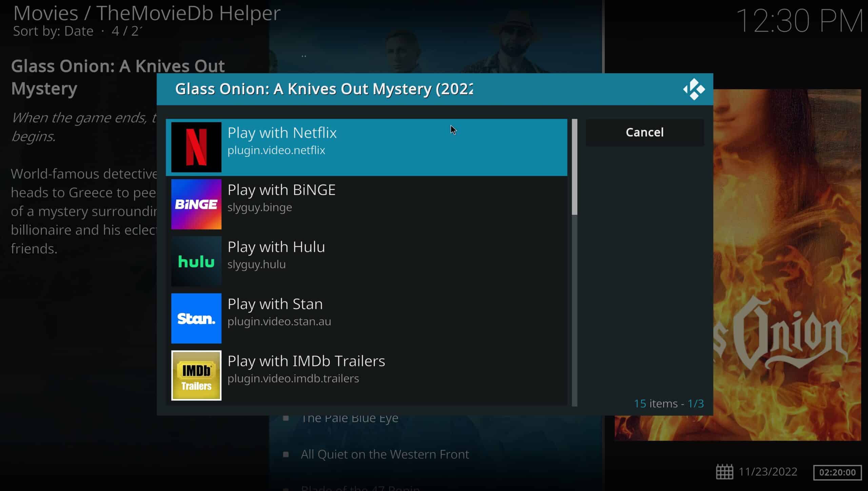Click the dialog list scrollbar handle
This screenshot has width=868, height=491.
[x=574, y=167]
